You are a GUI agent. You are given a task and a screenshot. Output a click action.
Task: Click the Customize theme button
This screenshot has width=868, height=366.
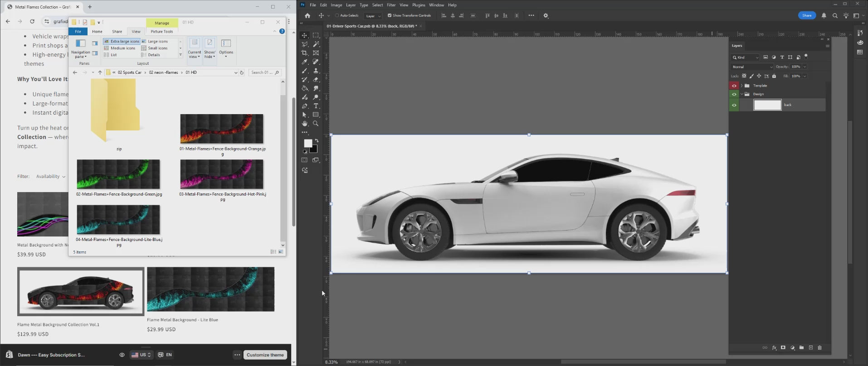point(265,355)
